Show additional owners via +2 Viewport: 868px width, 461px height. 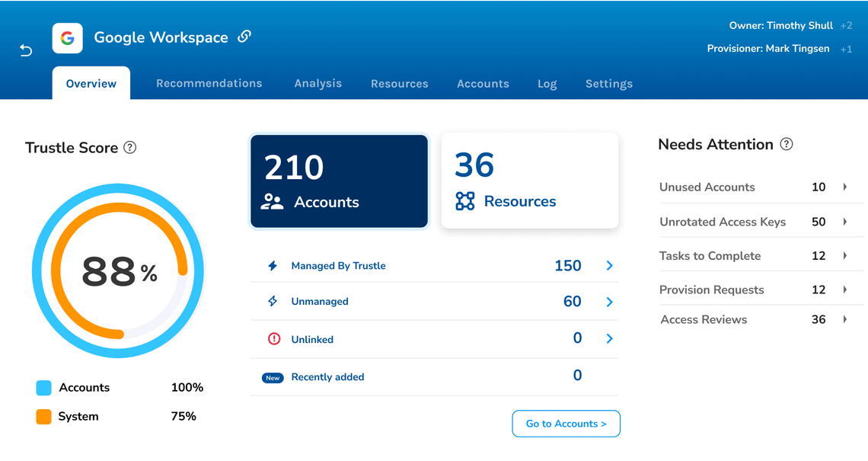click(x=846, y=25)
